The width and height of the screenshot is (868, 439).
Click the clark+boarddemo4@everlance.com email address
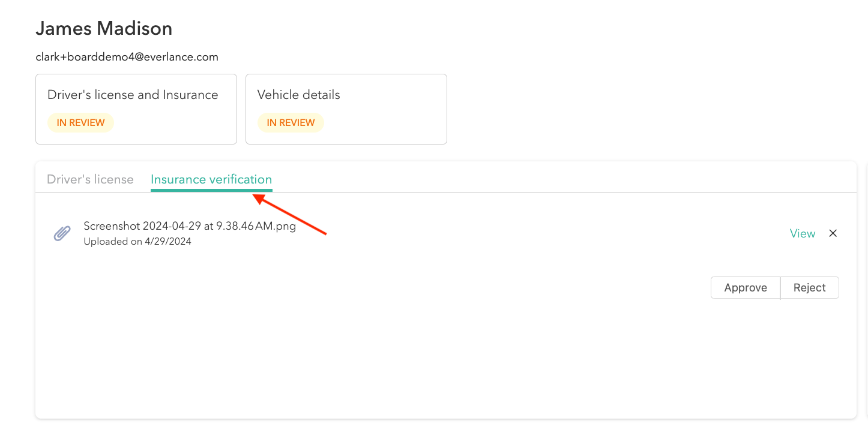127,57
